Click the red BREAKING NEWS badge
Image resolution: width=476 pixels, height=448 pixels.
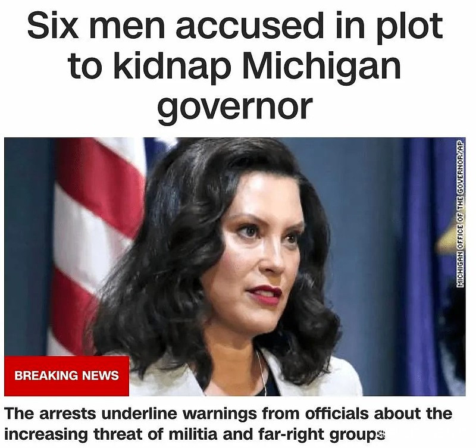coord(67,376)
